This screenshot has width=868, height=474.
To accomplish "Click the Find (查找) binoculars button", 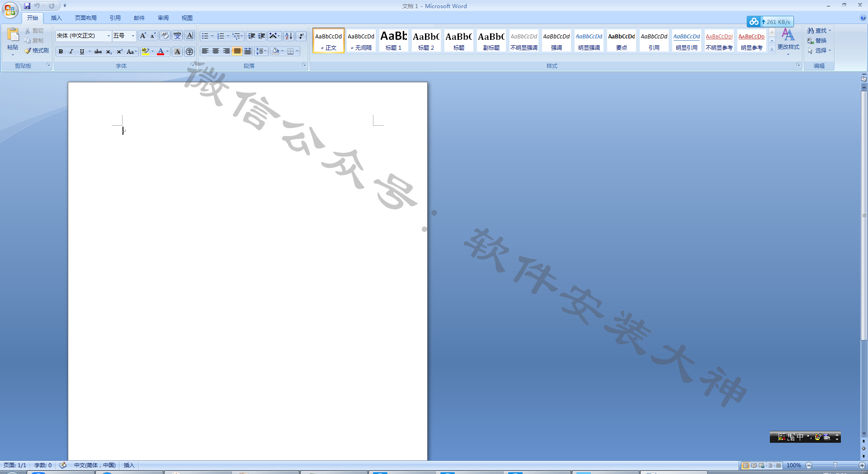I will coord(818,30).
